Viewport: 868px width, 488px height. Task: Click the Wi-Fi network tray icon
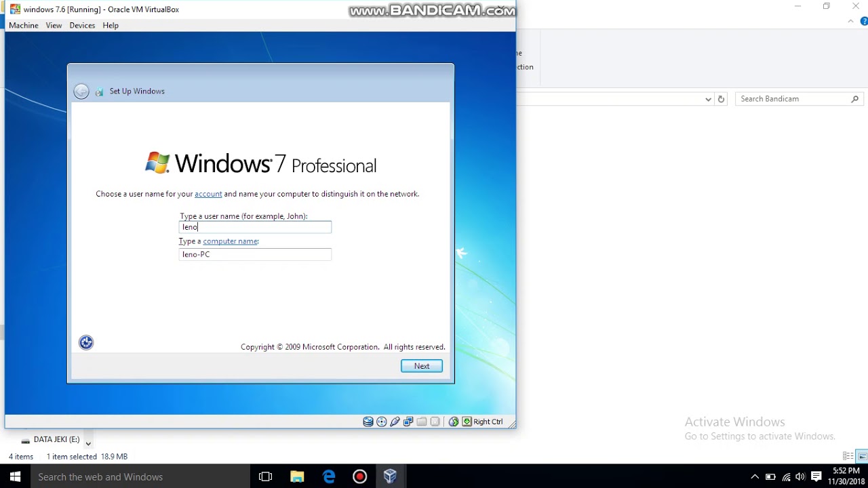click(x=786, y=476)
